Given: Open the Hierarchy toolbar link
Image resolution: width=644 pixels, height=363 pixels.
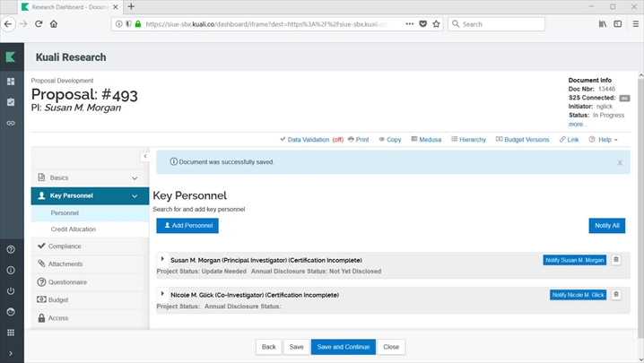Looking at the screenshot, I should click(468, 140).
